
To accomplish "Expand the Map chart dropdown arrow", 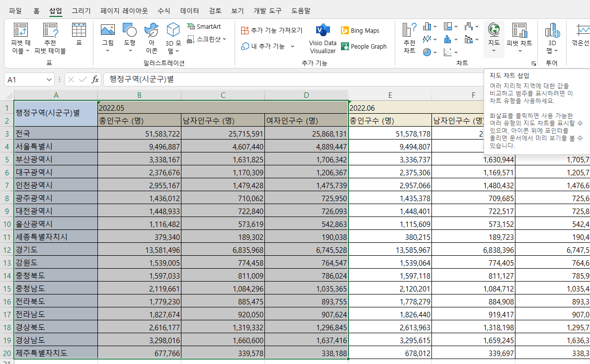I will (494, 50).
